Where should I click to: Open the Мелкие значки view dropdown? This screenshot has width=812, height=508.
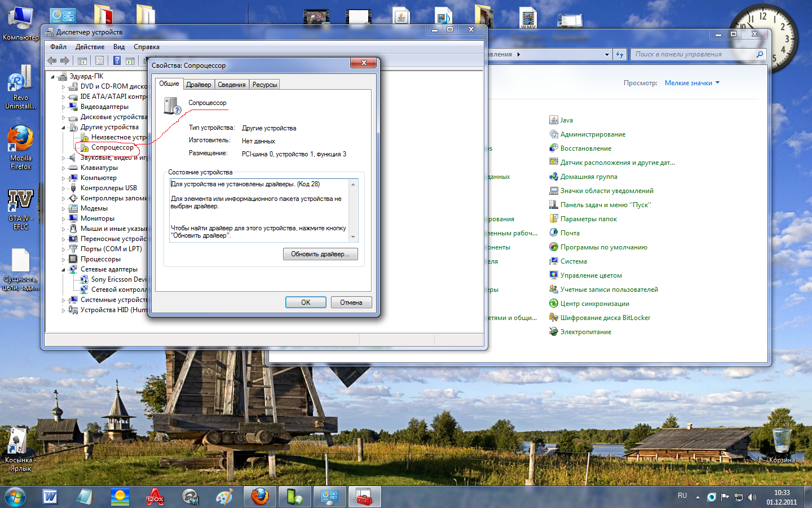pos(692,83)
